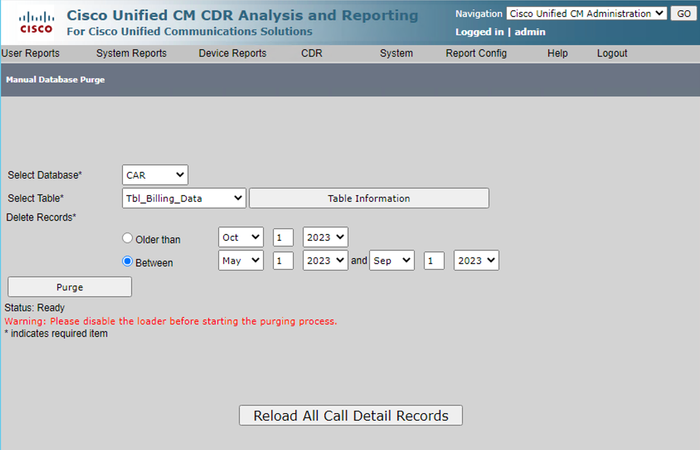Expand the Tbl_Billing_Data table dropdown

pos(184,198)
